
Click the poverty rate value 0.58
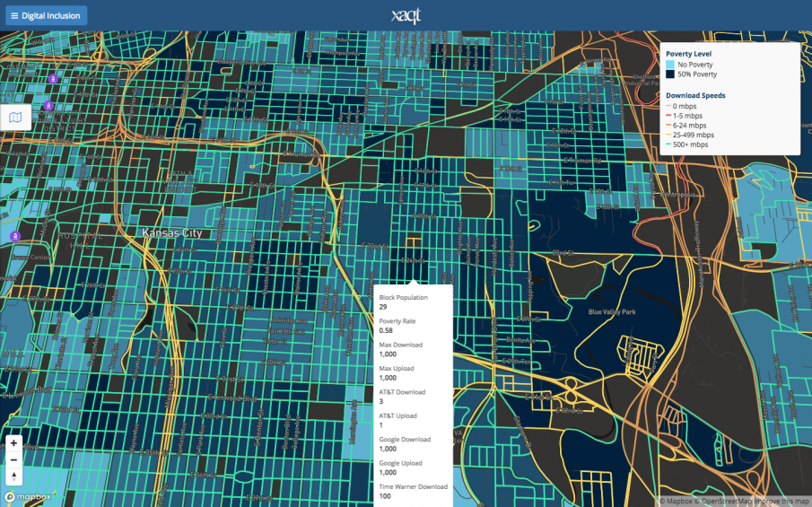point(386,330)
